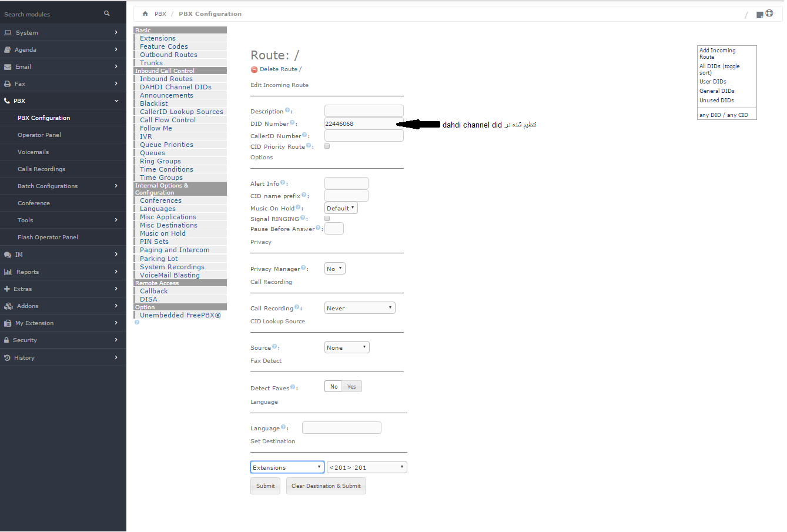
Task: Click the CallerID Number input field
Action: click(x=364, y=136)
